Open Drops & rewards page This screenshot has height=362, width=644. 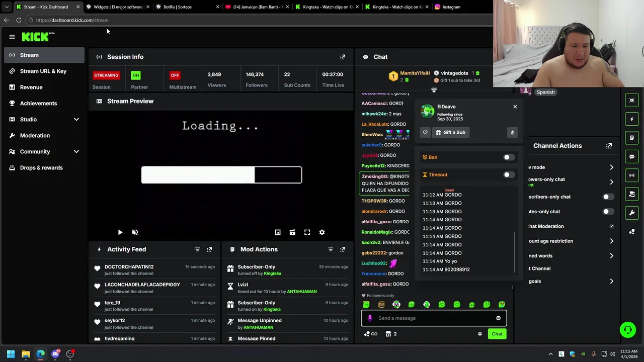(x=44, y=167)
